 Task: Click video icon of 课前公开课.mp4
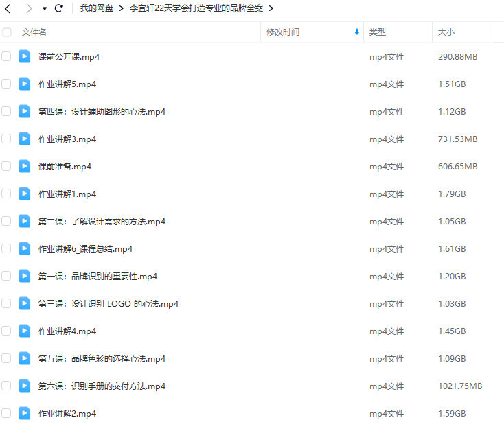[25, 57]
